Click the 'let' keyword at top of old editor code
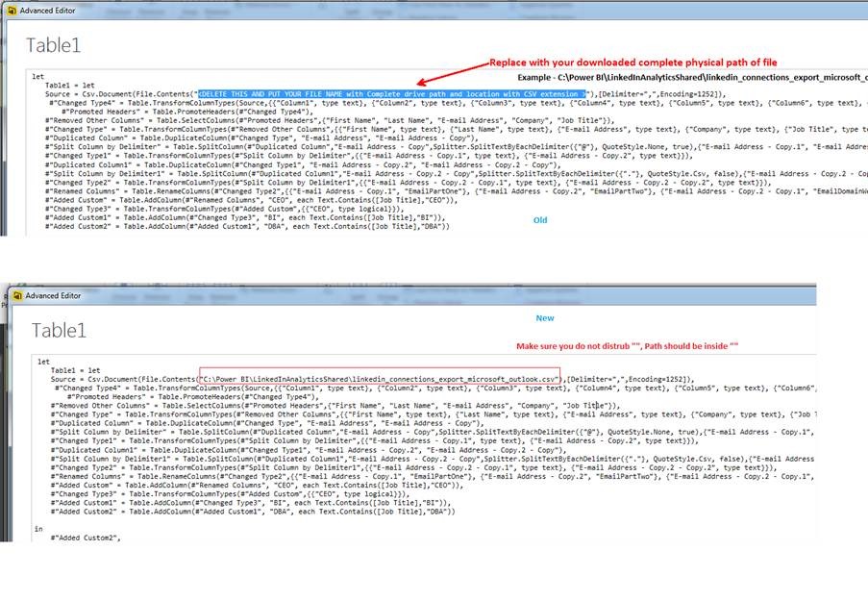This screenshot has height=601, width=868. (37, 76)
